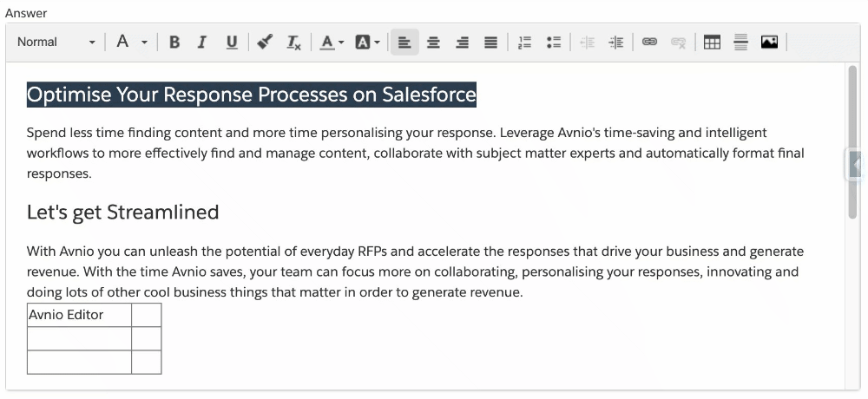Insert a horizontal line
868x399 pixels.
point(740,42)
